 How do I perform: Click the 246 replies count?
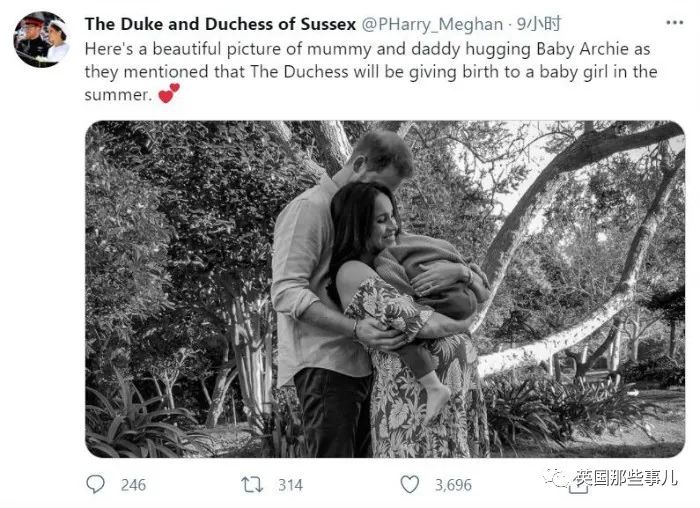pos(133,485)
